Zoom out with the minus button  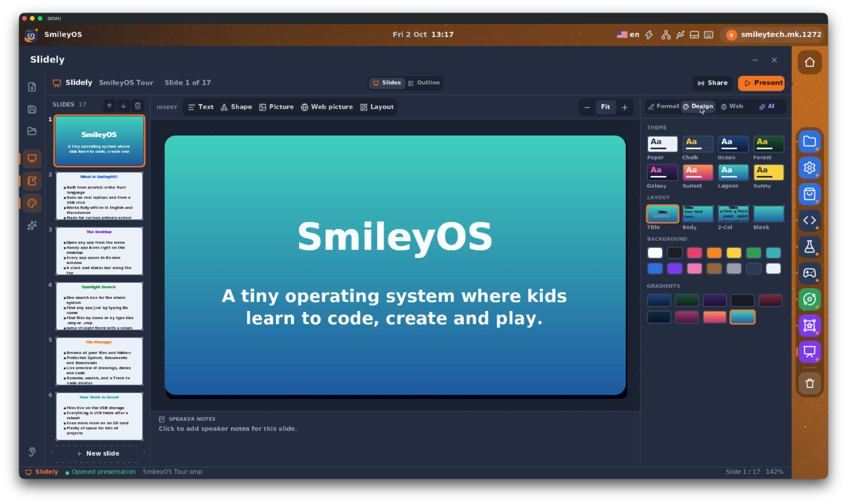(x=587, y=107)
